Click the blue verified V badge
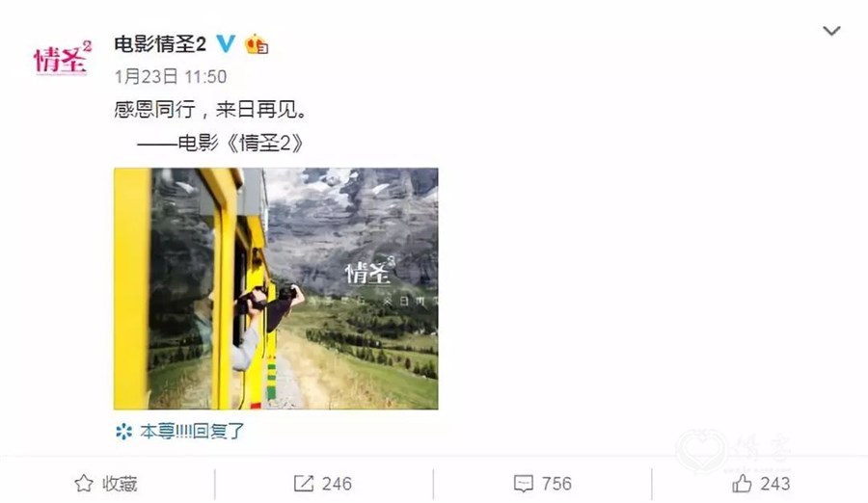 [226, 43]
